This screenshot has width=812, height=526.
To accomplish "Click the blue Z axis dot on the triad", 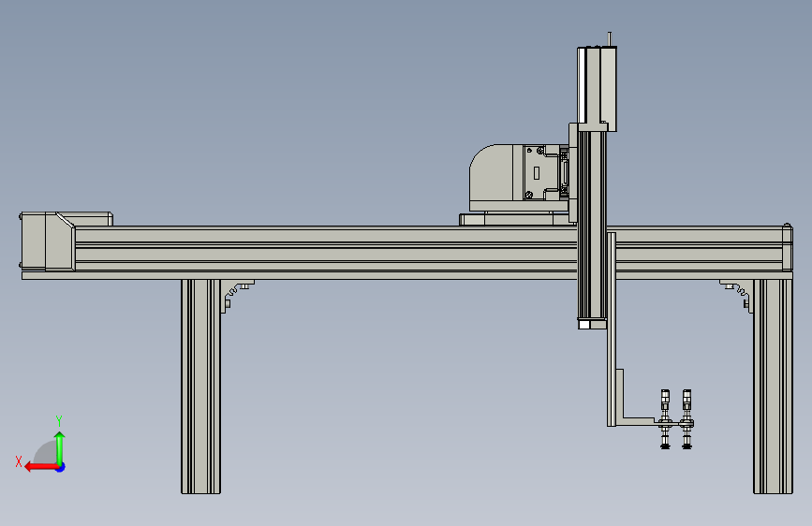I will pyautogui.click(x=61, y=468).
